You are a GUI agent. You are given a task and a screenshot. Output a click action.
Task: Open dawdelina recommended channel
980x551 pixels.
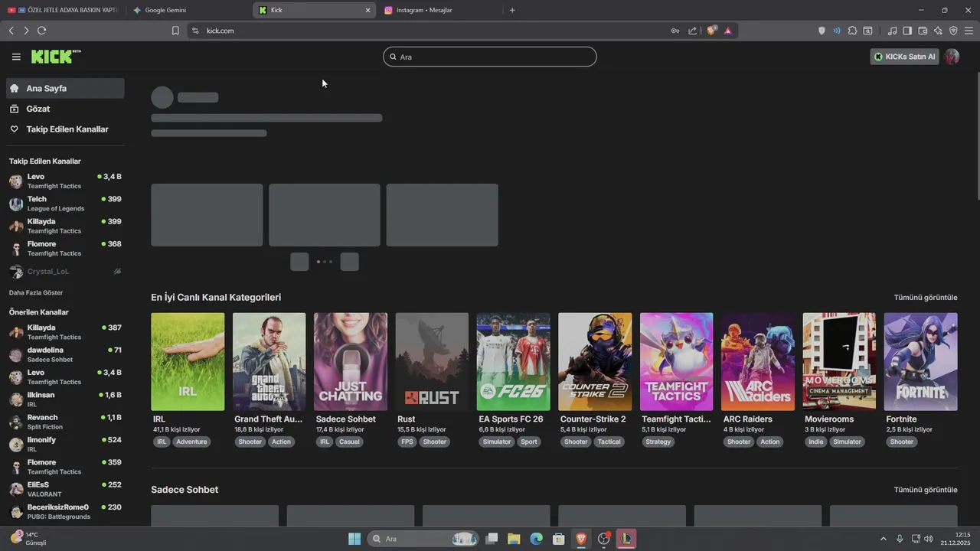tap(65, 354)
